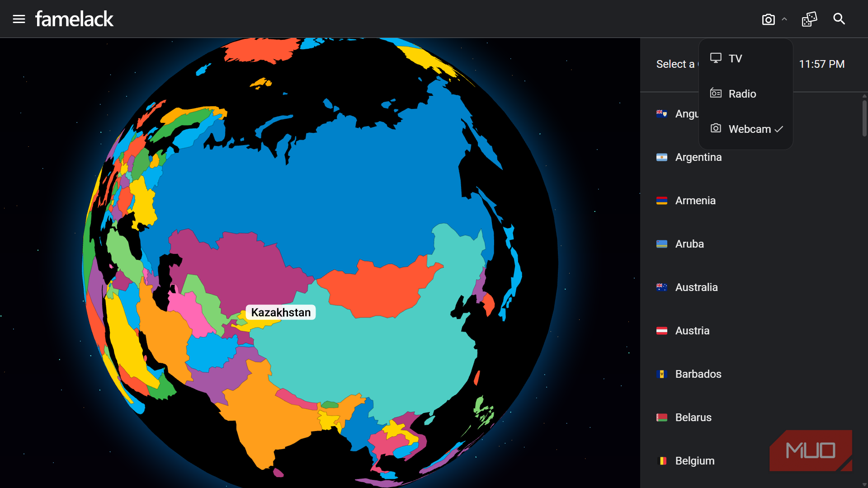Collapse the media type dropdown arrow
Screen dimensions: 868x488
pos(784,19)
